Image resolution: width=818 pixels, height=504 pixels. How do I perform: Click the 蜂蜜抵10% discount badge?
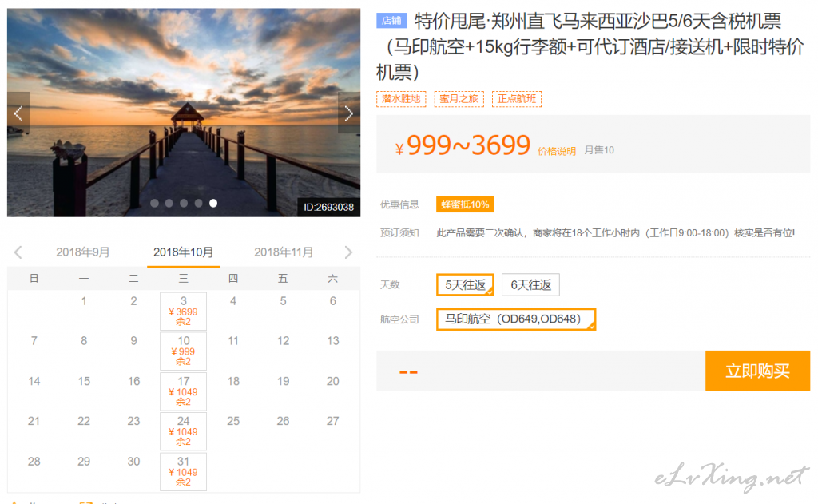(465, 204)
